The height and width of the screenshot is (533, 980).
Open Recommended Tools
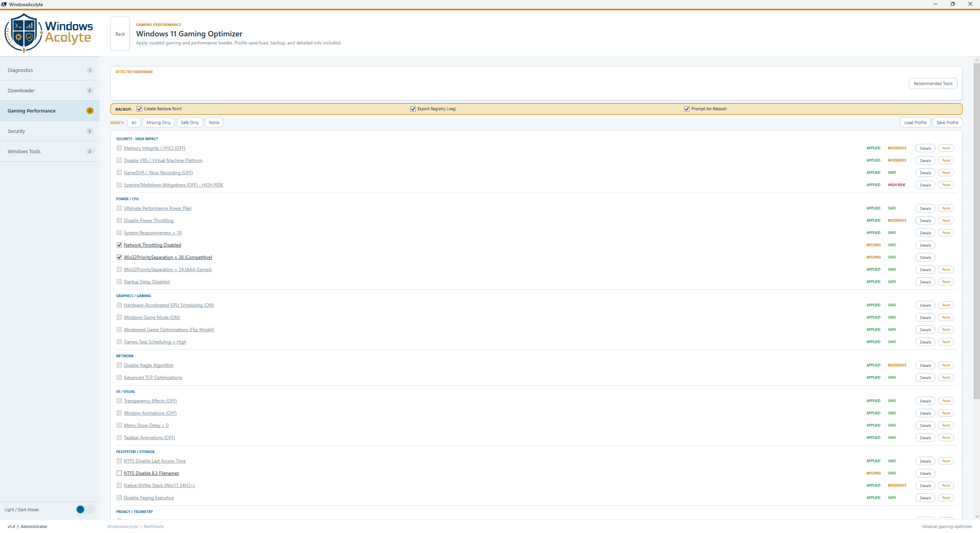(933, 83)
